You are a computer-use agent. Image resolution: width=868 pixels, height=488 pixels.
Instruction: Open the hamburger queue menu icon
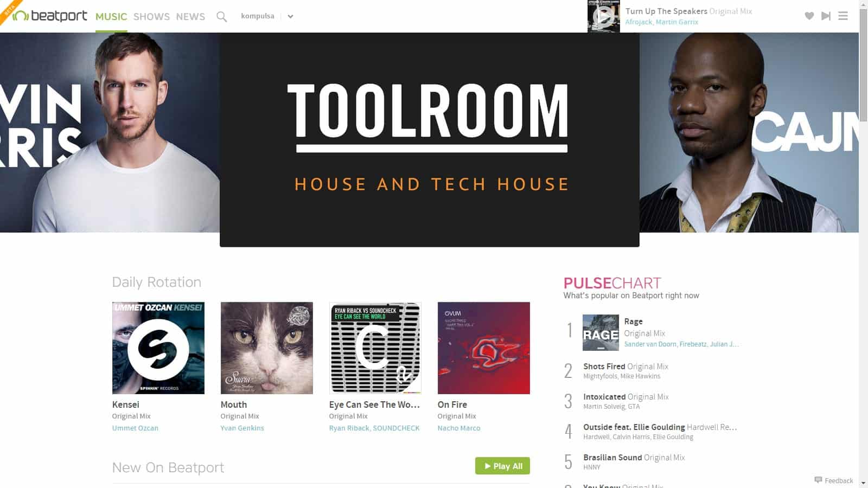[843, 16]
